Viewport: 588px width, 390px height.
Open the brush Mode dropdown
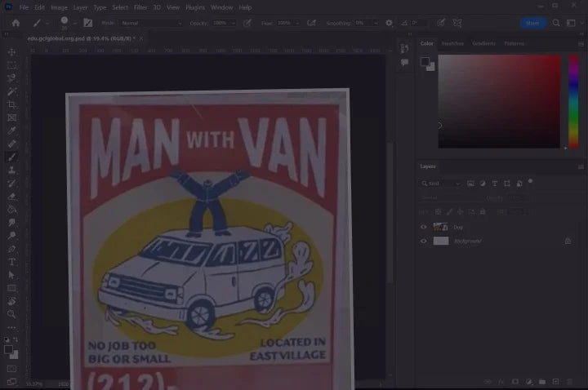click(151, 23)
